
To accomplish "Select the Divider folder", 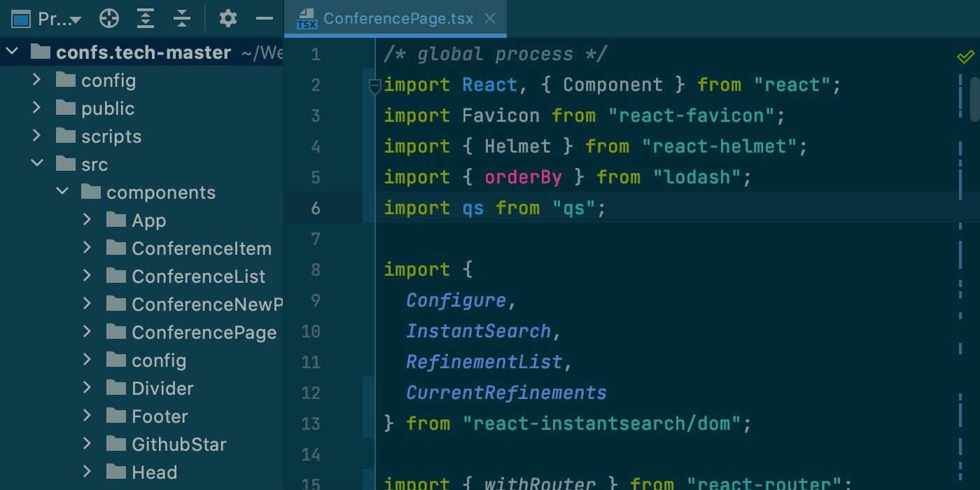I will (x=141, y=388).
